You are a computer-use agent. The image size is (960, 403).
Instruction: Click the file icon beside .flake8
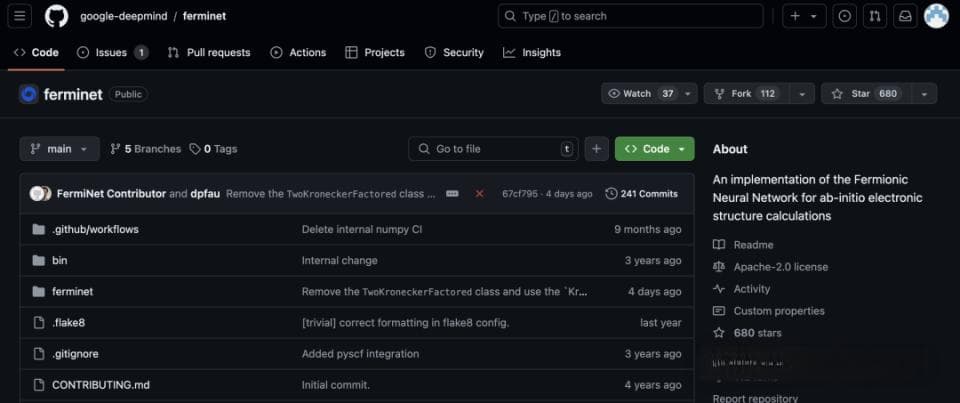click(x=39, y=323)
